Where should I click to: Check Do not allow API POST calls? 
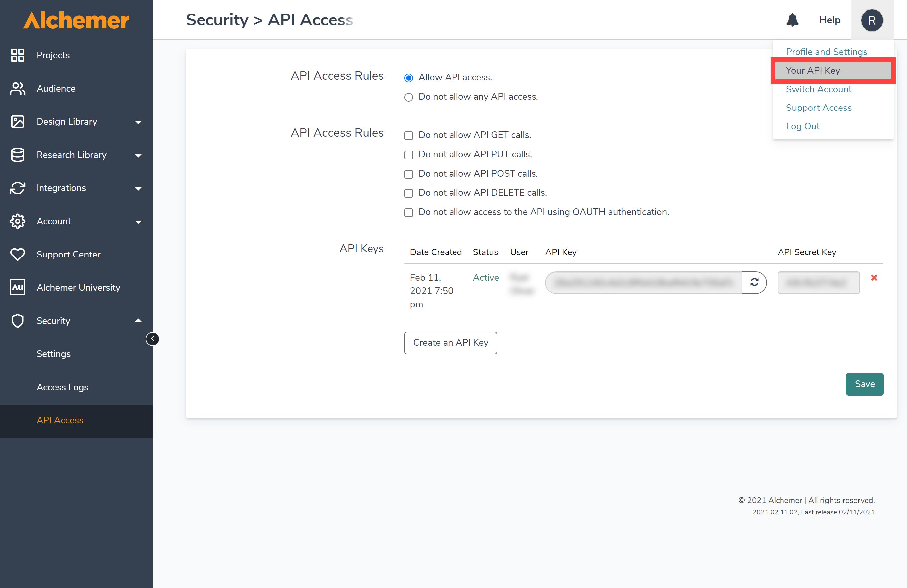409,174
